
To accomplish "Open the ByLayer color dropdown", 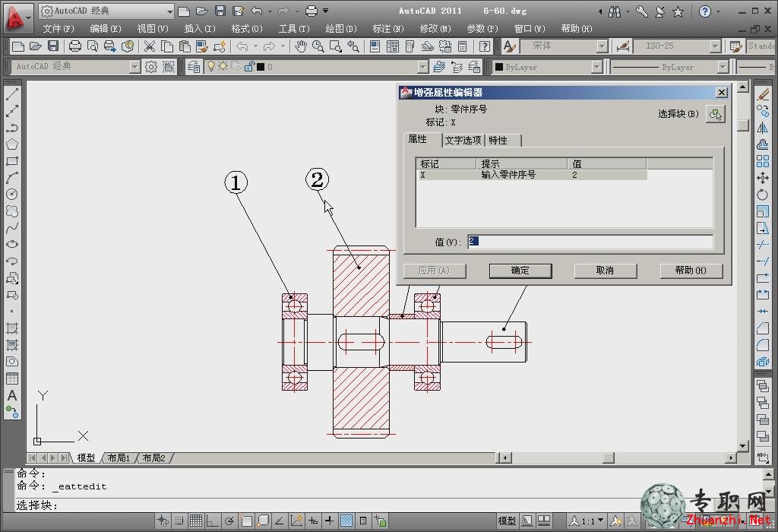I will (597, 67).
